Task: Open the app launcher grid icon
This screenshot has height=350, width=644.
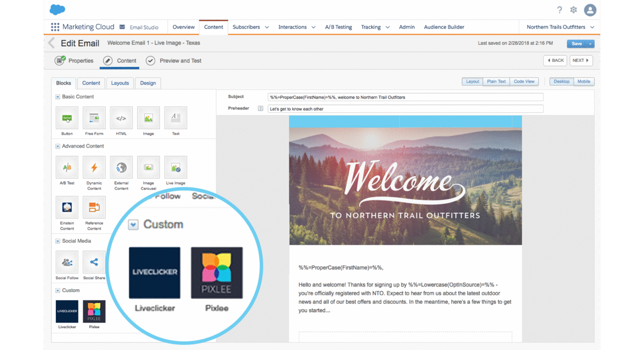Action: [x=55, y=27]
